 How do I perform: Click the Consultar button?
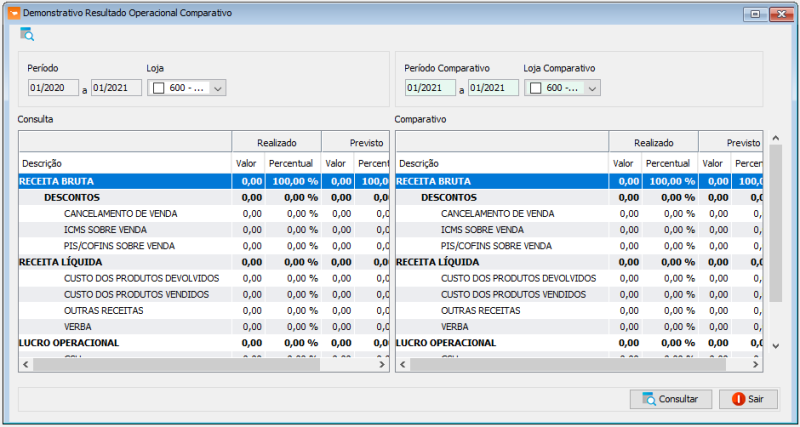671,399
